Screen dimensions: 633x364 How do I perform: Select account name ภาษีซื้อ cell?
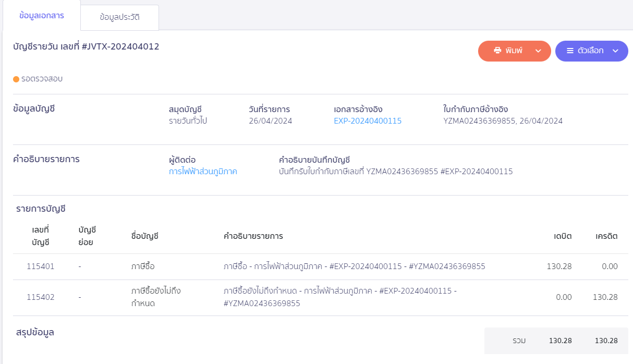tap(143, 266)
